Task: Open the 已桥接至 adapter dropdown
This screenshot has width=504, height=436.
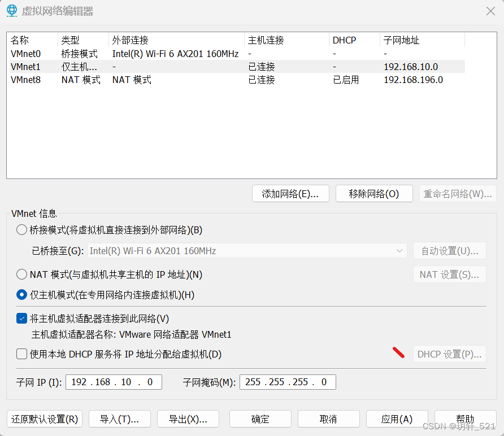Action: [247, 251]
